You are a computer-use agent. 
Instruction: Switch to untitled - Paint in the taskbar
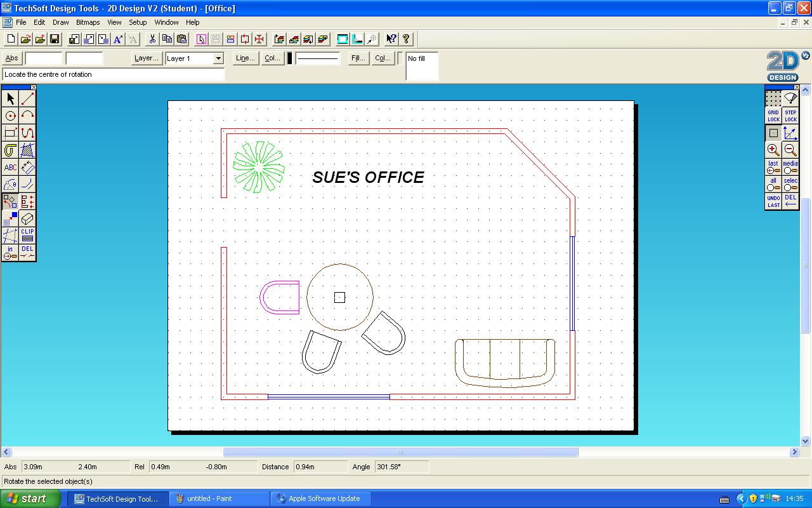click(x=219, y=499)
